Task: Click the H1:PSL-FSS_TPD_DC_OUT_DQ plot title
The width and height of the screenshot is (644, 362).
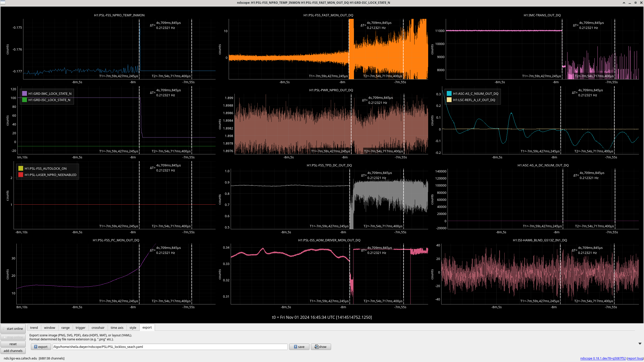Action: [x=329, y=165]
